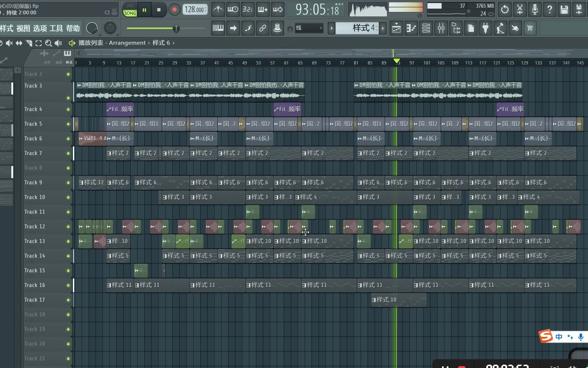Mute Track 16 with its green light
Image resolution: width=588 pixels, height=368 pixels.
68,285
